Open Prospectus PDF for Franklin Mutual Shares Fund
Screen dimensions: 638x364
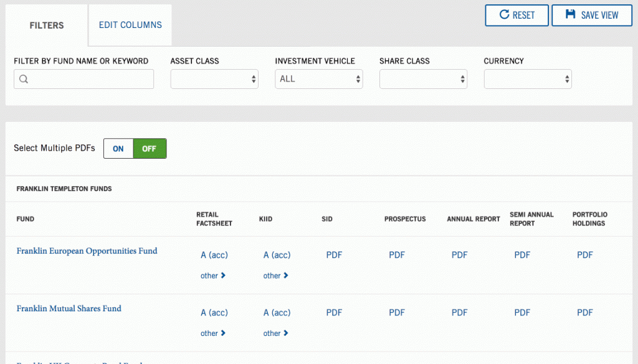tap(397, 313)
